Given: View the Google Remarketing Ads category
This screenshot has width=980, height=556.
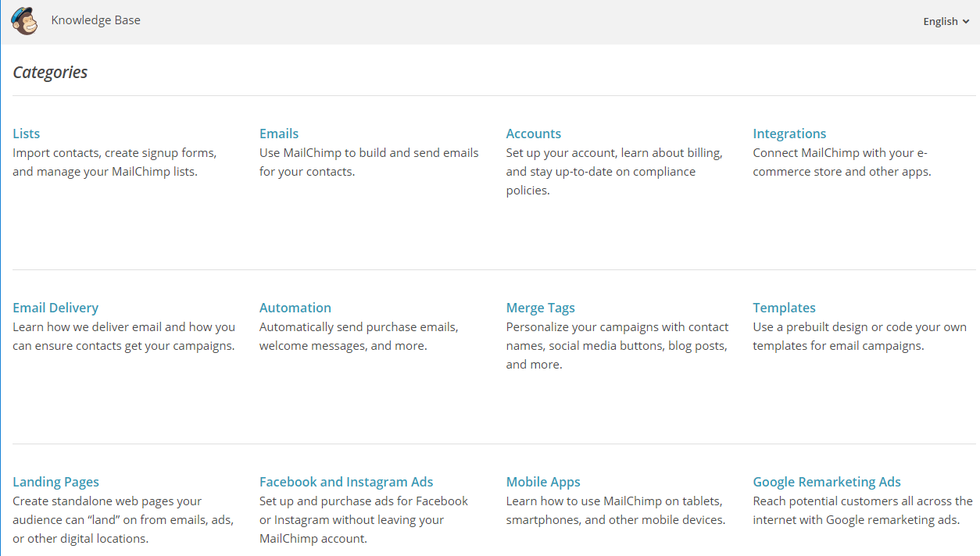Looking at the screenshot, I should [x=826, y=481].
